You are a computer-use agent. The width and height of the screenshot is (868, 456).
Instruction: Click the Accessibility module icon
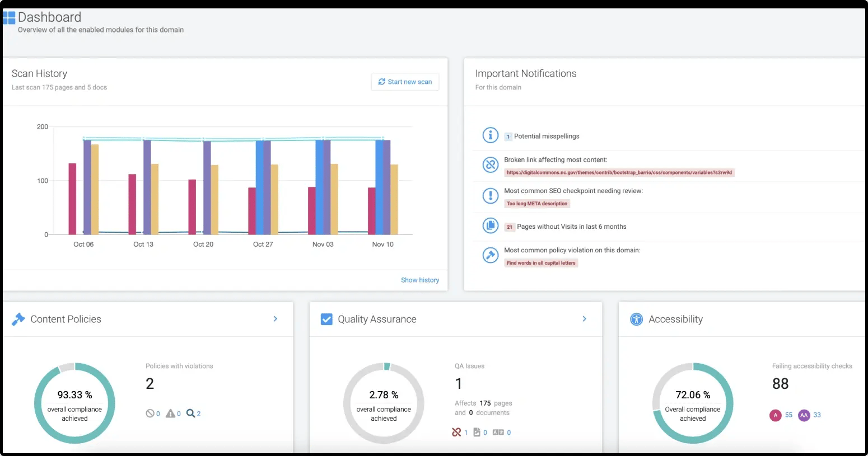click(636, 319)
